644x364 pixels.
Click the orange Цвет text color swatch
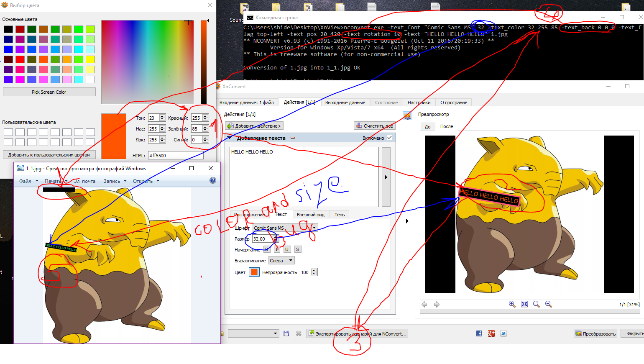pos(254,272)
